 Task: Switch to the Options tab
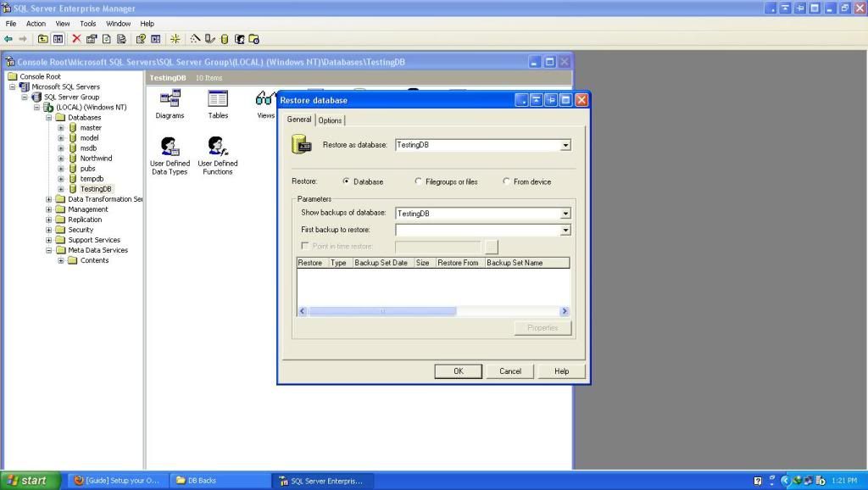(x=330, y=120)
